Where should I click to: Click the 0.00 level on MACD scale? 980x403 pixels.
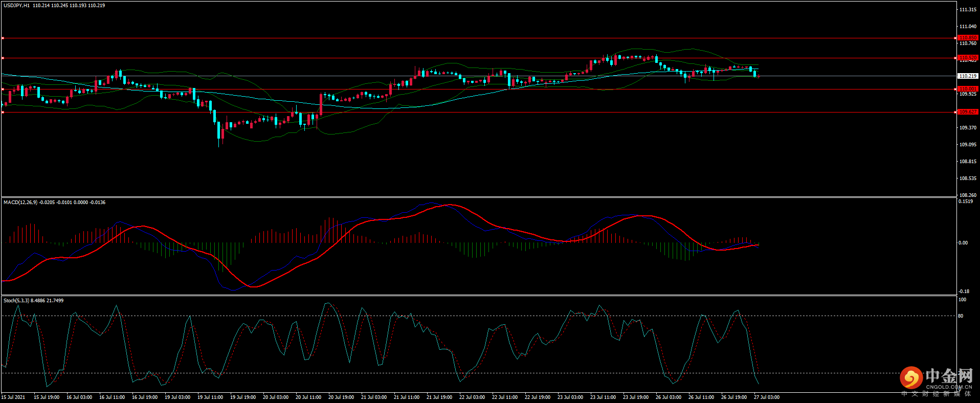coord(963,243)
